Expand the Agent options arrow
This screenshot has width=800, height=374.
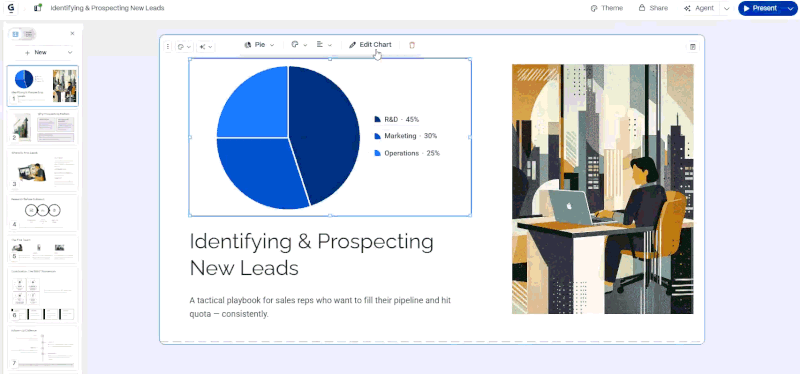pyautogui.click(x=727, y=8)
